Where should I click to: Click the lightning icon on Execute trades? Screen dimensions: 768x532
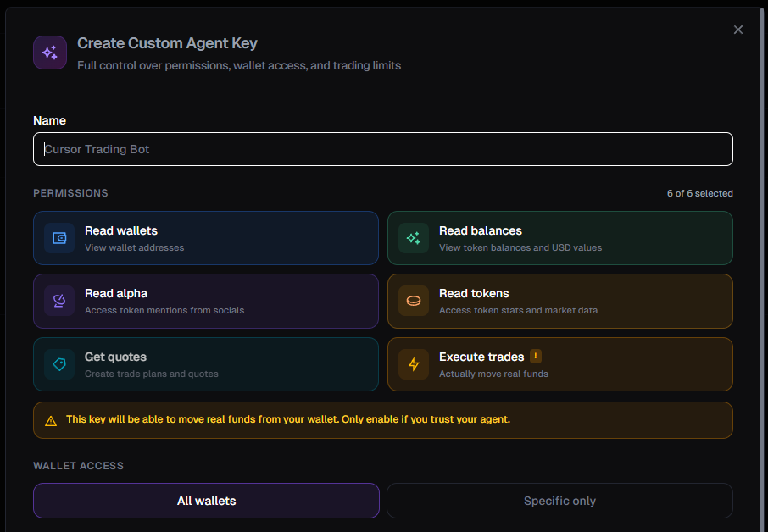[413, 364]
